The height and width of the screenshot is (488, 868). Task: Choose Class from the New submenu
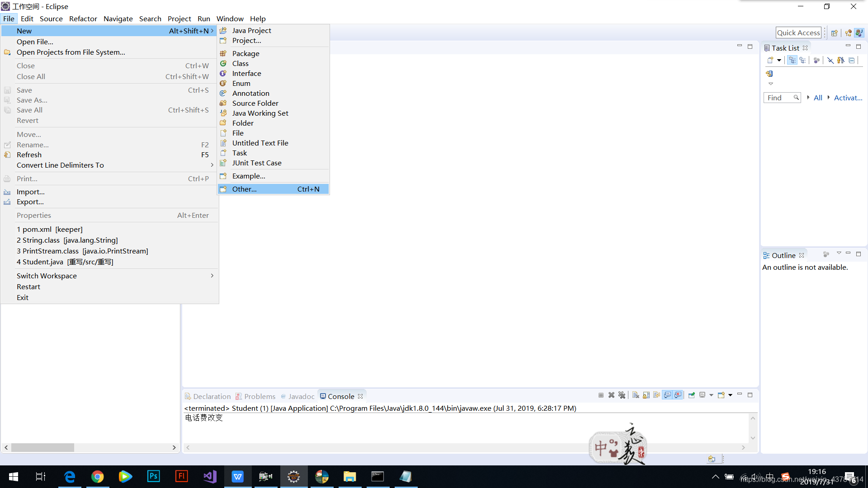click(273, 63)
